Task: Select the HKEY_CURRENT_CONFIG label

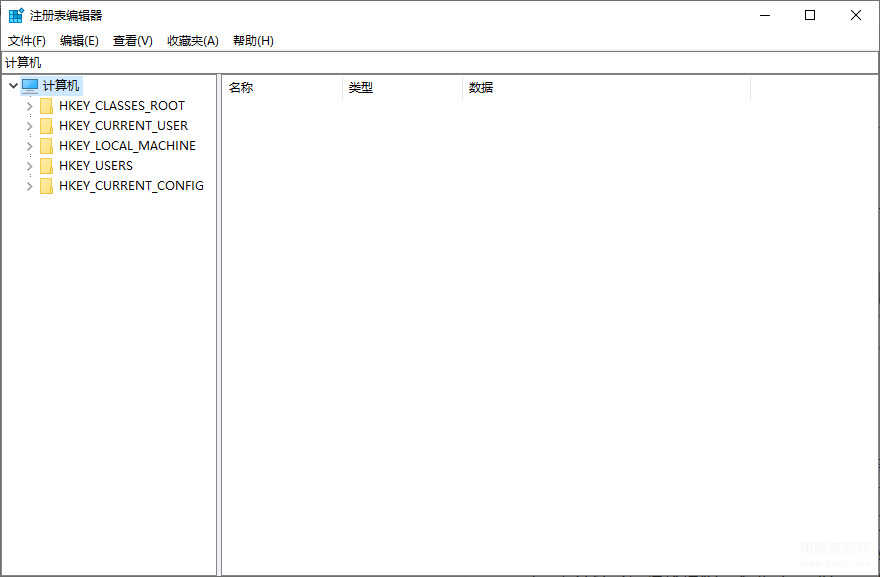Action: pyautogui.click(x=131, y=186)
